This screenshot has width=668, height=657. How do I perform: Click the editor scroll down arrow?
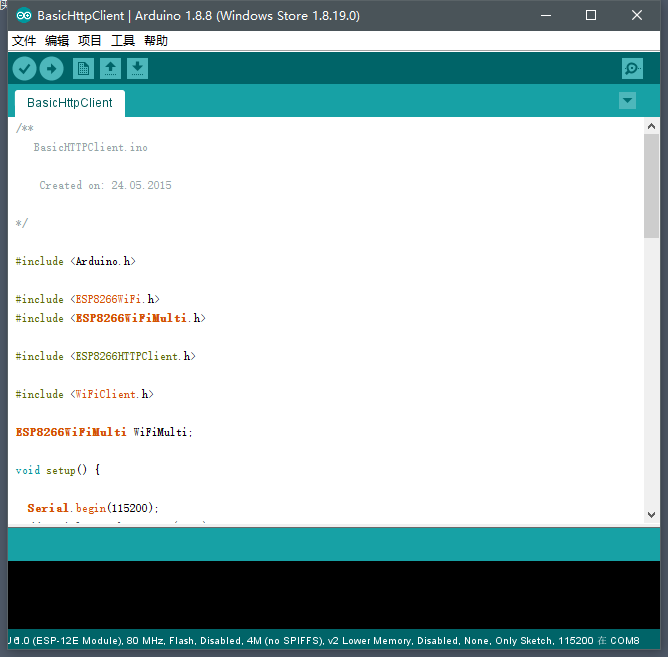point(651,515)
